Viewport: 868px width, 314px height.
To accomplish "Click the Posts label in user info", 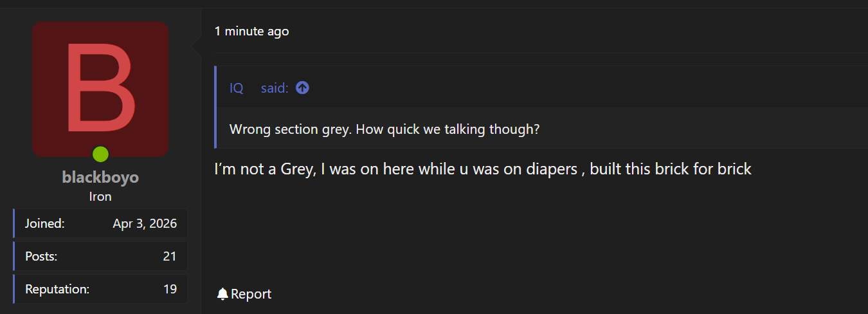I will [41, 256].
